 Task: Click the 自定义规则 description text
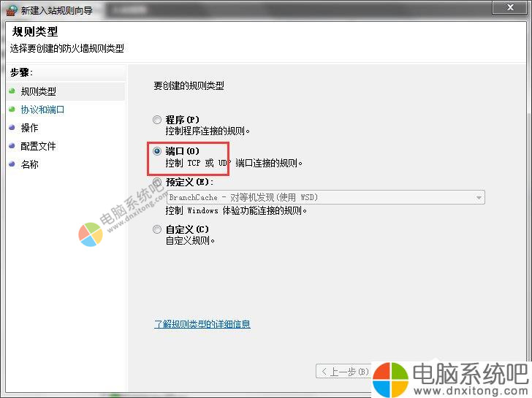point(190,241)
